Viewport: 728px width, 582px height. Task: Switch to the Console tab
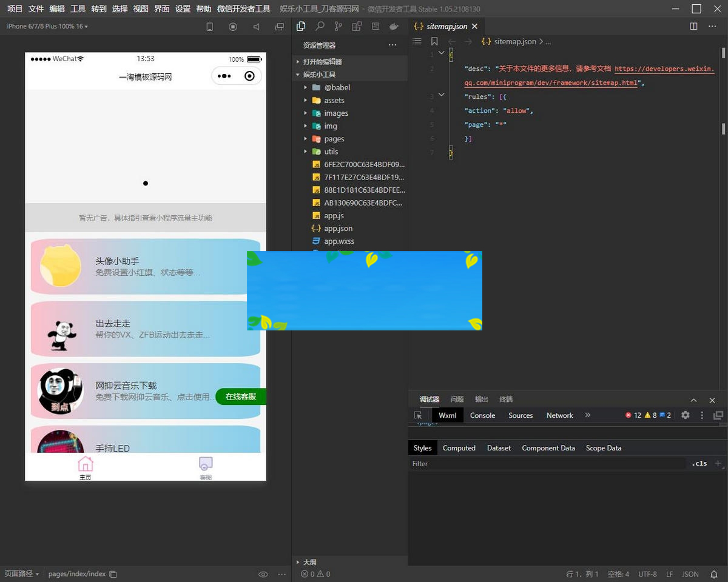pos(482,415)
